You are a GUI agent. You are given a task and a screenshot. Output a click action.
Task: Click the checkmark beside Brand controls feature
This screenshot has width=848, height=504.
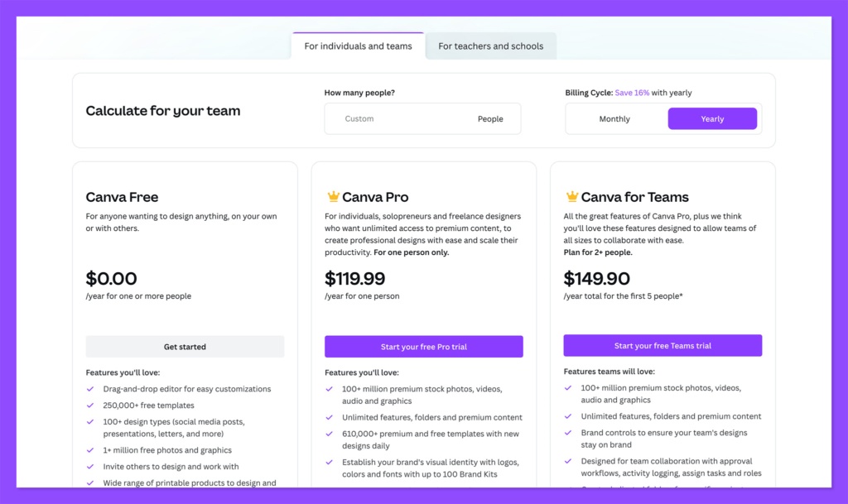pyautogui.click(x=568, y=433)
